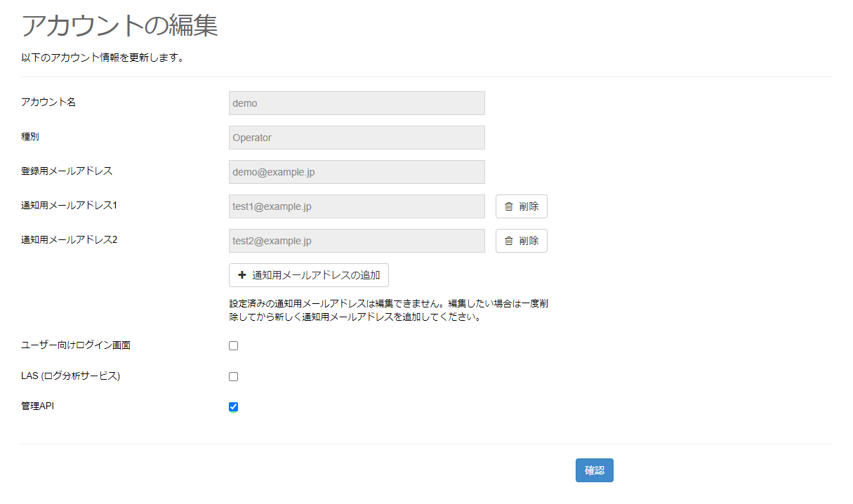Viewport: 853px width, 504px height.
Task: Click the 管理API label text
Action: (x=37, y=405)
